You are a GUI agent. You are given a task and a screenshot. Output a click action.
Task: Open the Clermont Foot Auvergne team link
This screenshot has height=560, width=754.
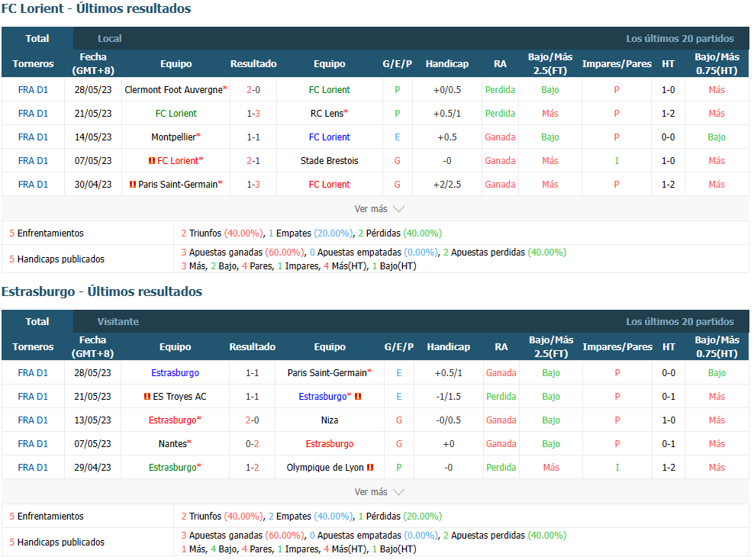[173, 90]
